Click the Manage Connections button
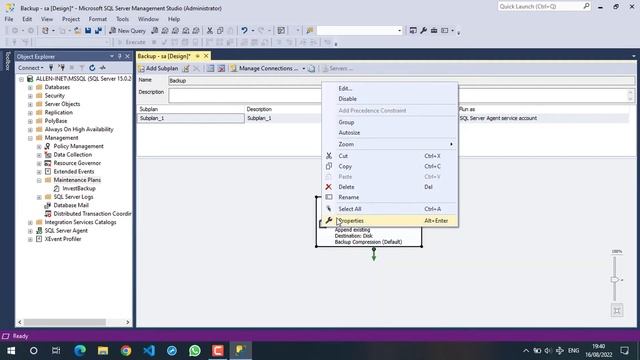This screenshot has height=360, width=640. coord(264,69)
